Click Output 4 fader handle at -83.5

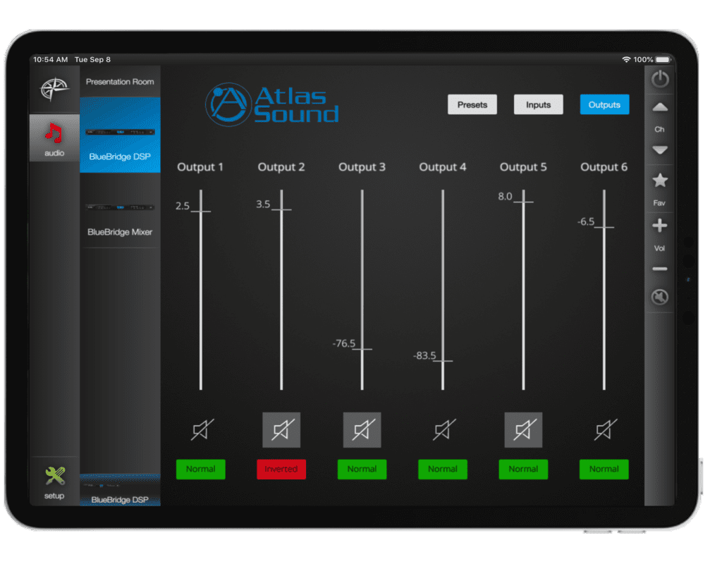click(443, 361)
